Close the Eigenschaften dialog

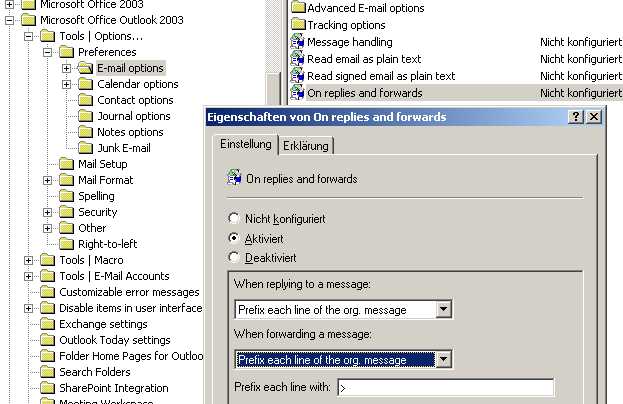coord(594,117)
